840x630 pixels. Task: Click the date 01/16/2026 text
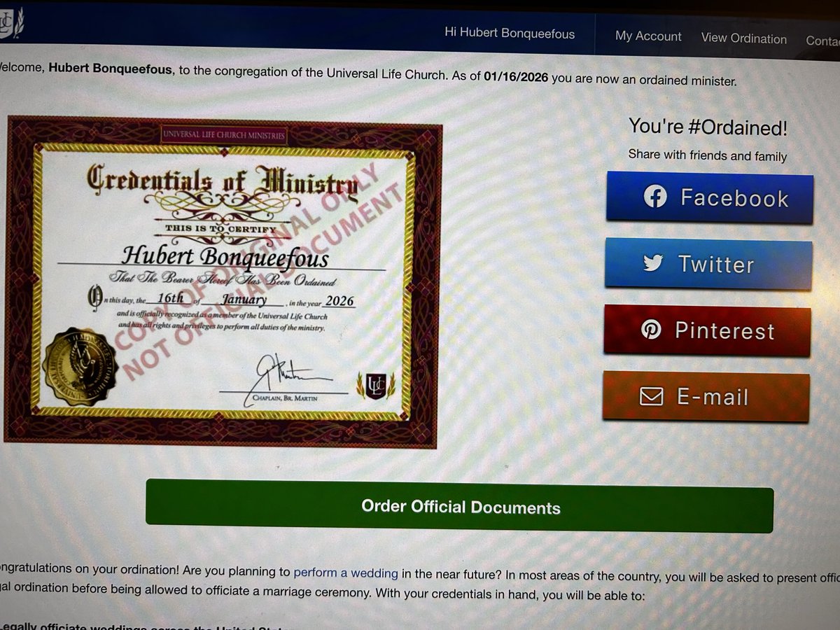coord(516,77)
